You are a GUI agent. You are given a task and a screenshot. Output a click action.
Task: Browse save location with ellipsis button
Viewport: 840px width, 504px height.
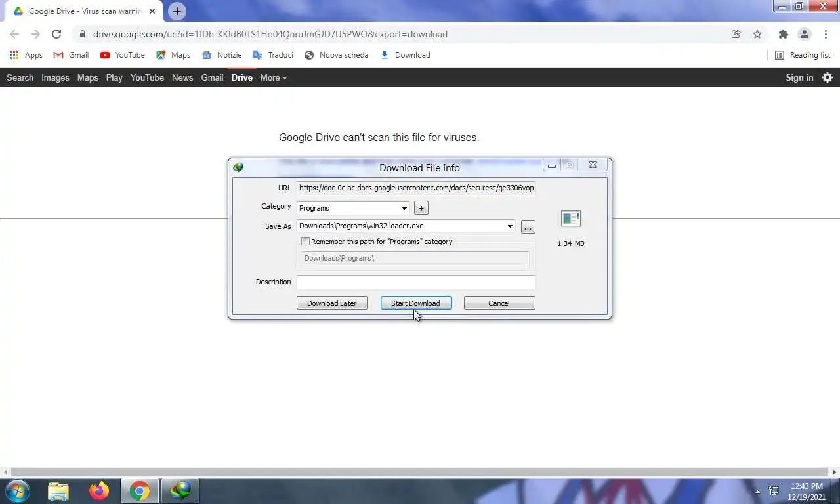point(528,227)
